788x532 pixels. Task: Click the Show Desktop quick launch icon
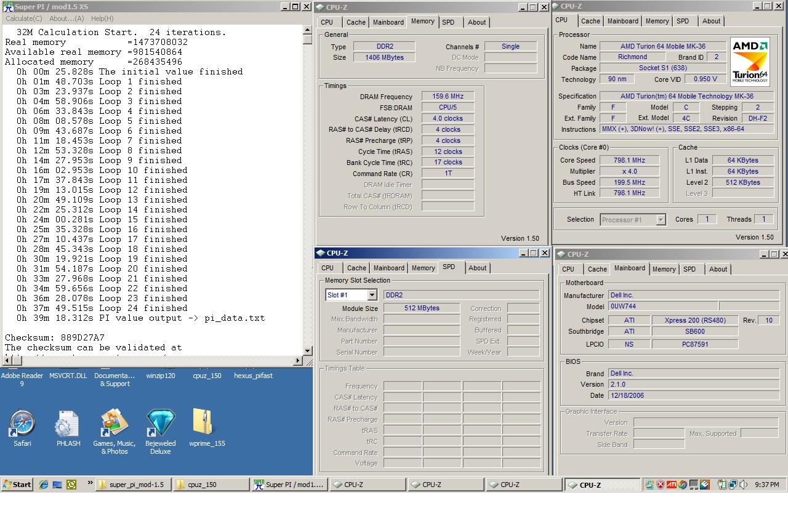57,485
